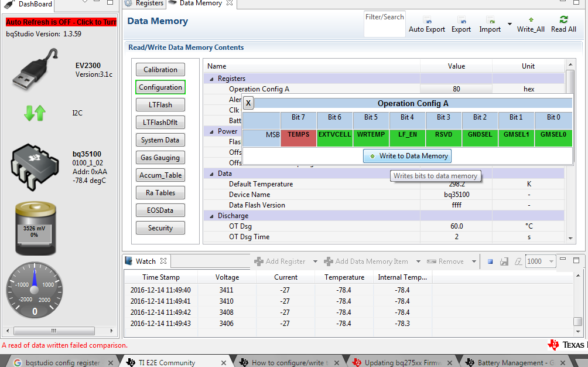Collapse the Power tree group
This screenshot has height=367, width=588.
(x=211, y=131)
